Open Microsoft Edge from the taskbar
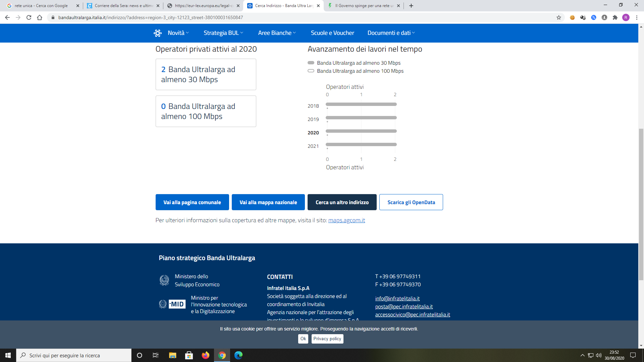Viewport: 644px width, 362px height. pos(238,355)
